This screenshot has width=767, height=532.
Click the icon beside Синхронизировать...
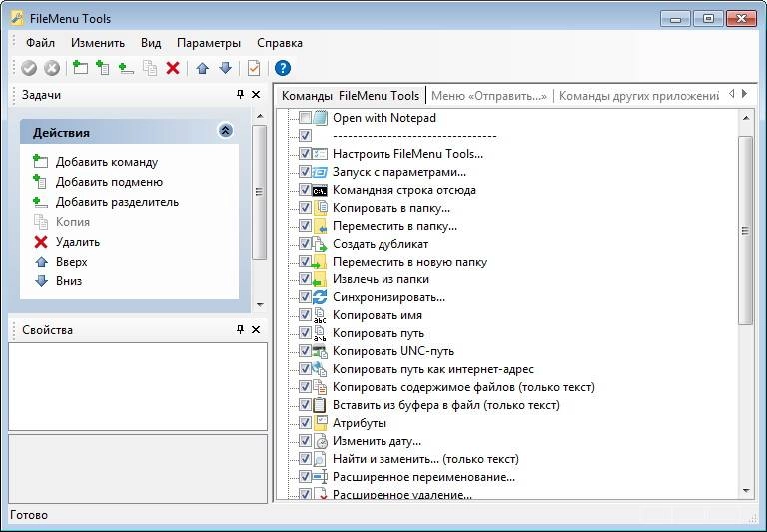320,297
